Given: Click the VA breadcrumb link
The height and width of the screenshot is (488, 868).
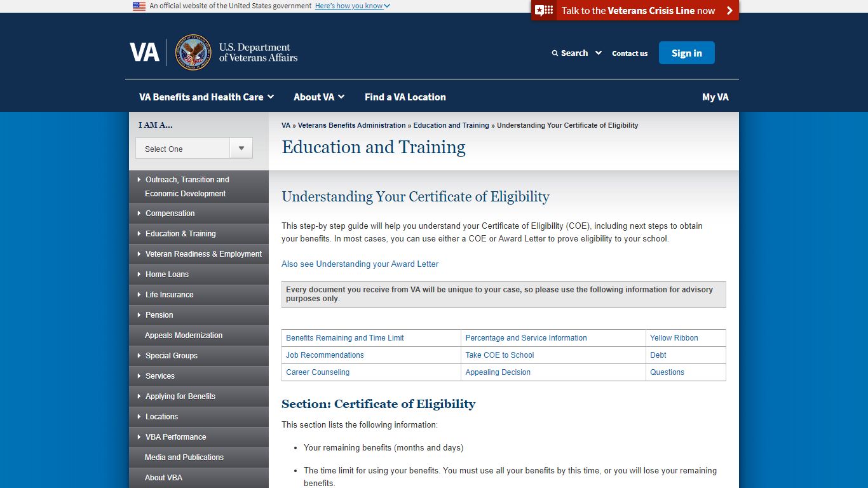Looking at the screenshot, I should pyautogui.click(x=286, y=125).
